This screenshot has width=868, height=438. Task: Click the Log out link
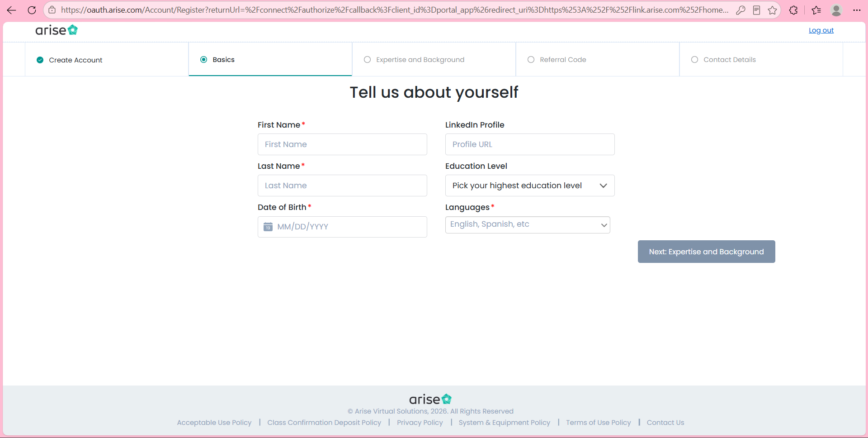pos(821,30)
